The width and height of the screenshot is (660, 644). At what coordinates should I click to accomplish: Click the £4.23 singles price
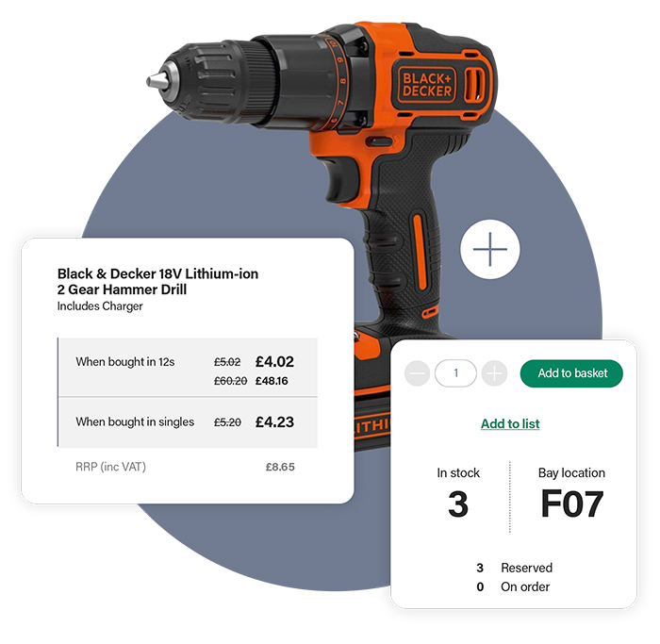275,421
